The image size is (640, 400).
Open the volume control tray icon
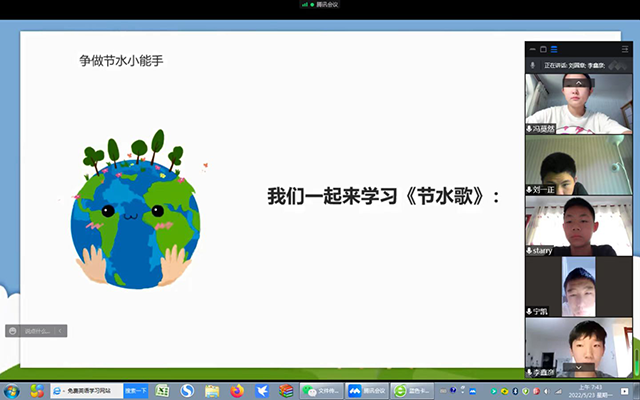(x=547, y=391)
